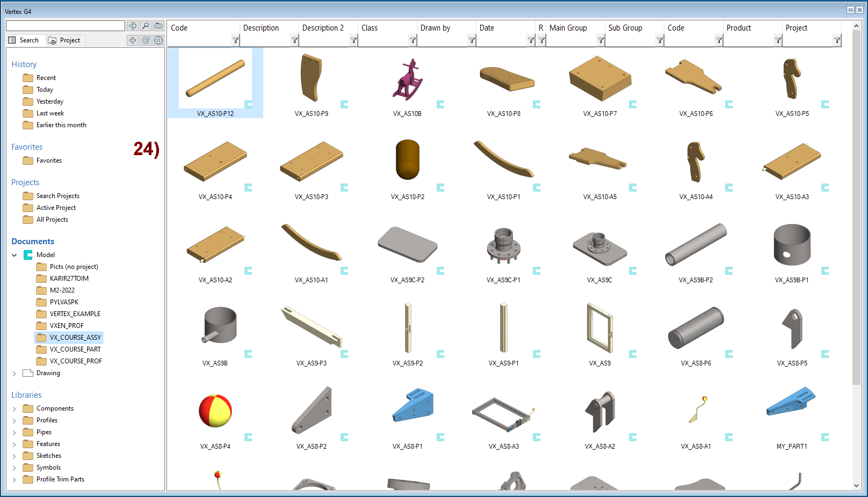Click the scrollbar down arrow
The height and width of the screenshot is (497, 868).
856,486
